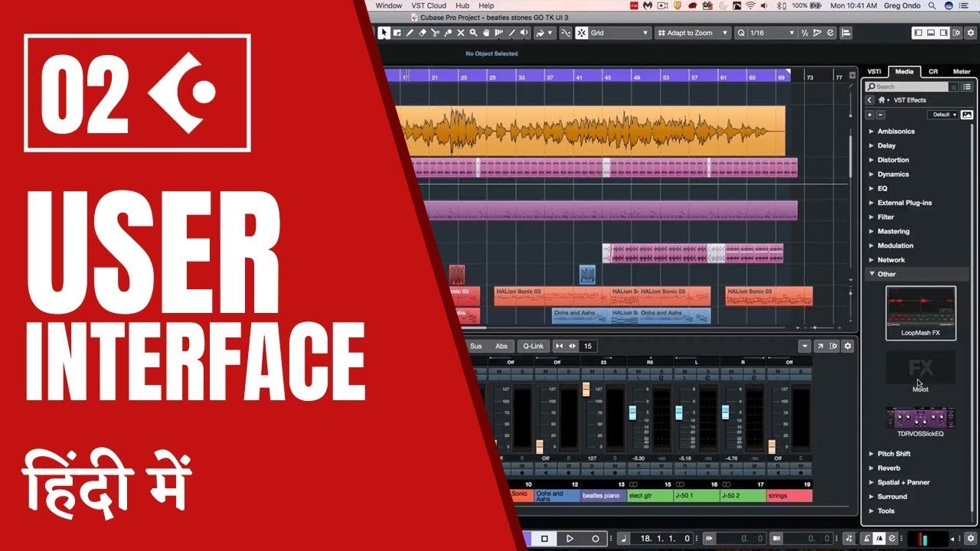
Task: Click the Color tool paint bucket
Action: click(539, 33)
